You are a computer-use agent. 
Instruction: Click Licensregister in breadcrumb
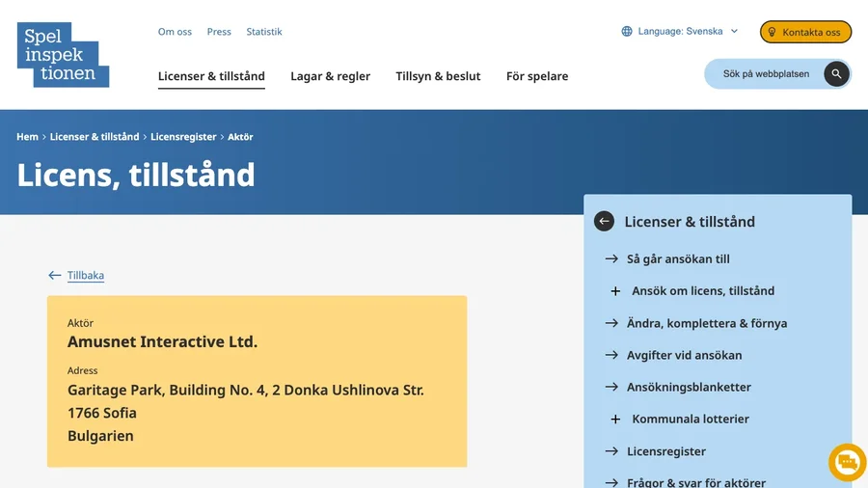pos(183,137)
